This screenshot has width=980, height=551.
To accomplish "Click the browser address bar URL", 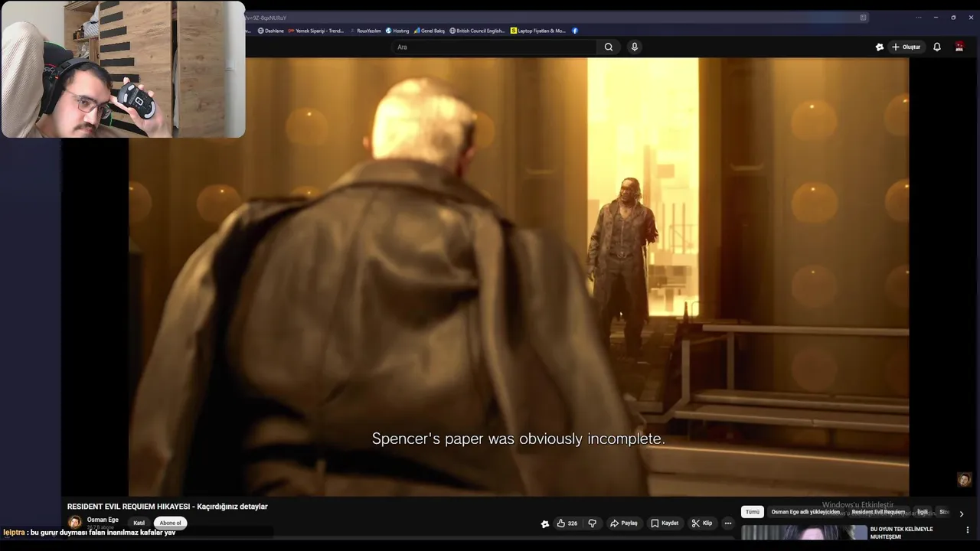I will pos(266,18).
